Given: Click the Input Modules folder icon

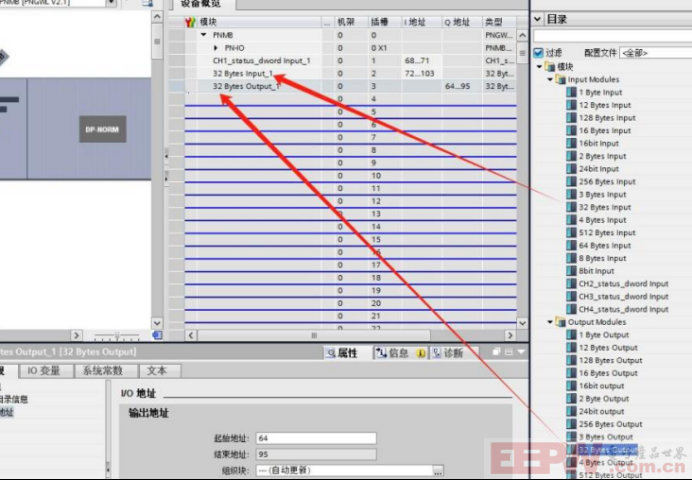Looking at the screenshot, I should tap(560, 79).
